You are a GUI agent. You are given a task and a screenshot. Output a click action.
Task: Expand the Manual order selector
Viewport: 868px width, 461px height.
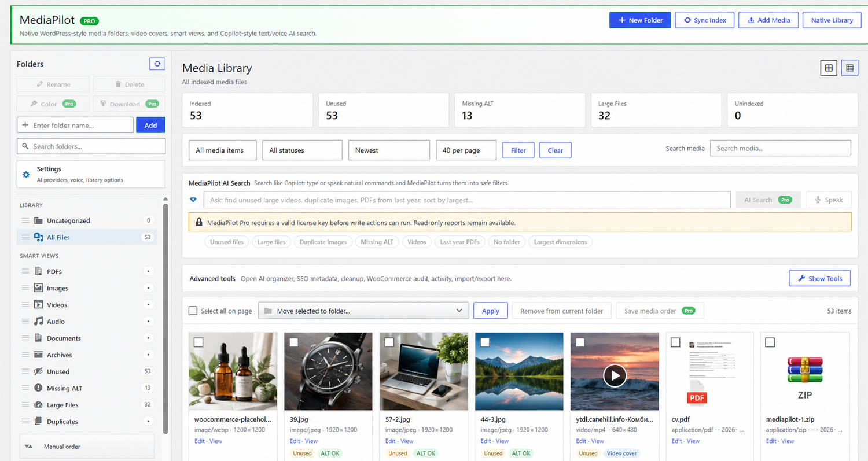click(87, 447)
